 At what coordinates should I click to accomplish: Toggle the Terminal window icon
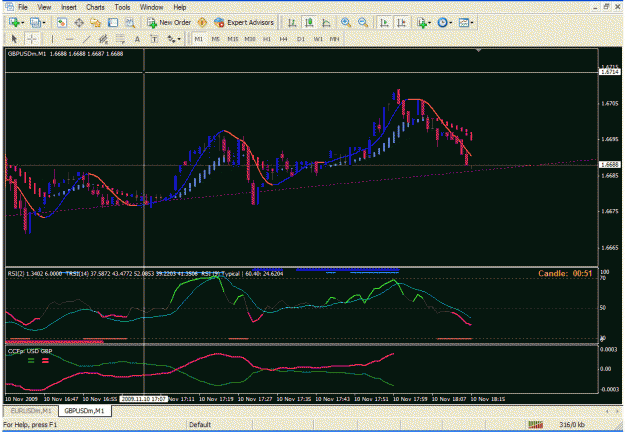click(x=113, y=23)
